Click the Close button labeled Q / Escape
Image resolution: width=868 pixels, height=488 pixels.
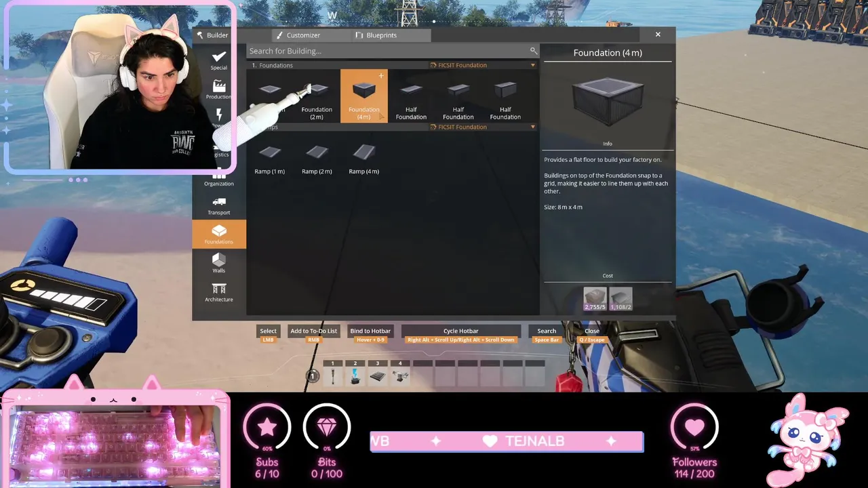(x=592, y=331)
